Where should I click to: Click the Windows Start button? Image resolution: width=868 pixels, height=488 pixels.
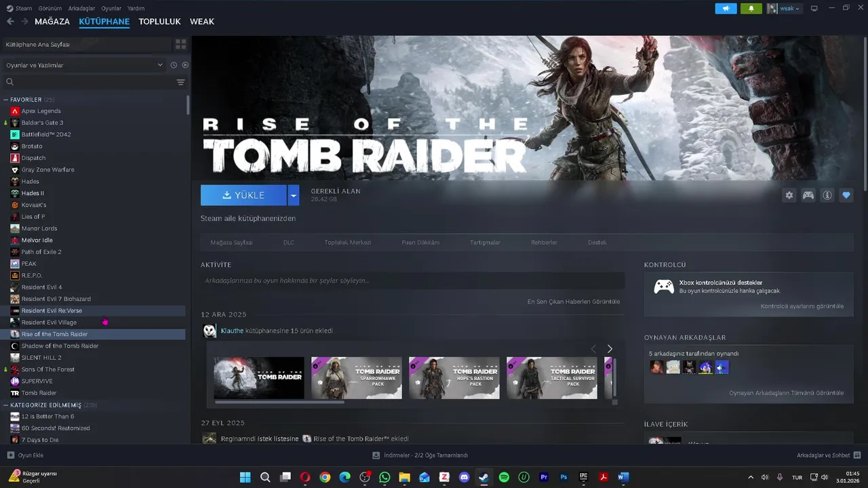pyautogui.click(x=245, y=477)
